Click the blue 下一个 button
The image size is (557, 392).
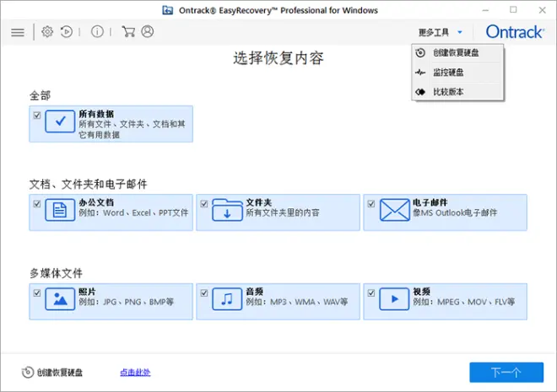click(x=506, y=372)
